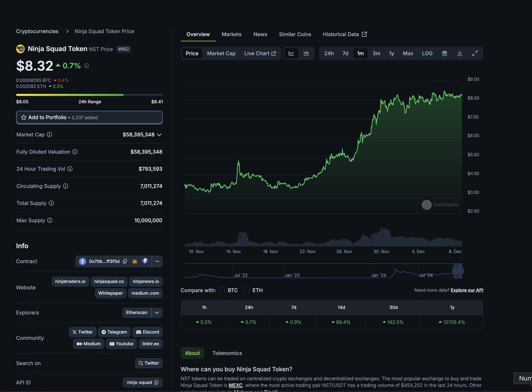Copy the ninja-squad API ID
The image size is (532, 392).
click(156, 383)
